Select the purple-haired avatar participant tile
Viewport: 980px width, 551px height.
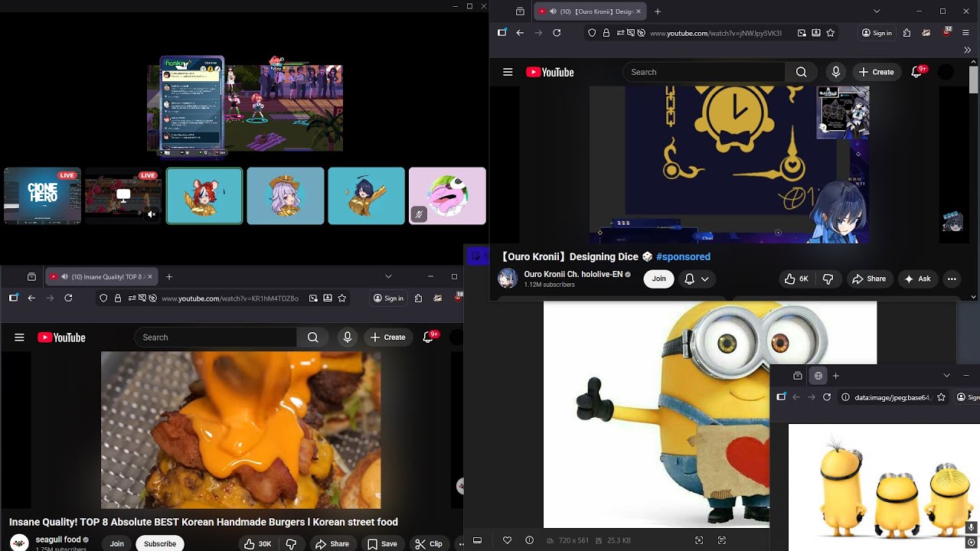point(286,196)
